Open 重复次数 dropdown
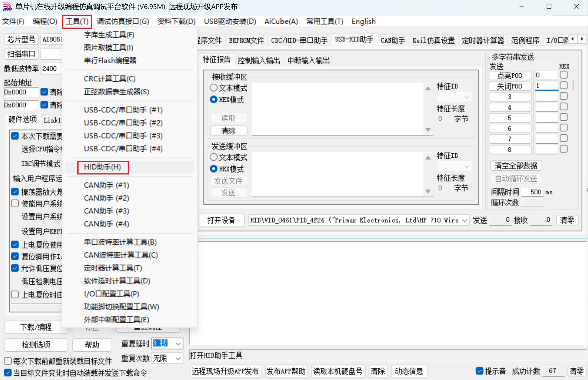The image size is (588, 380). [178, 358]
